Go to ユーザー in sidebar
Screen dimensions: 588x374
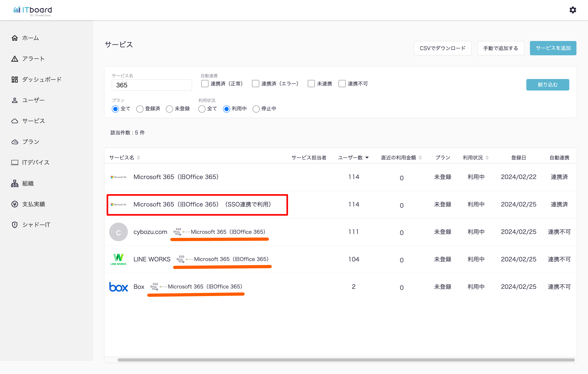(33, 100)
